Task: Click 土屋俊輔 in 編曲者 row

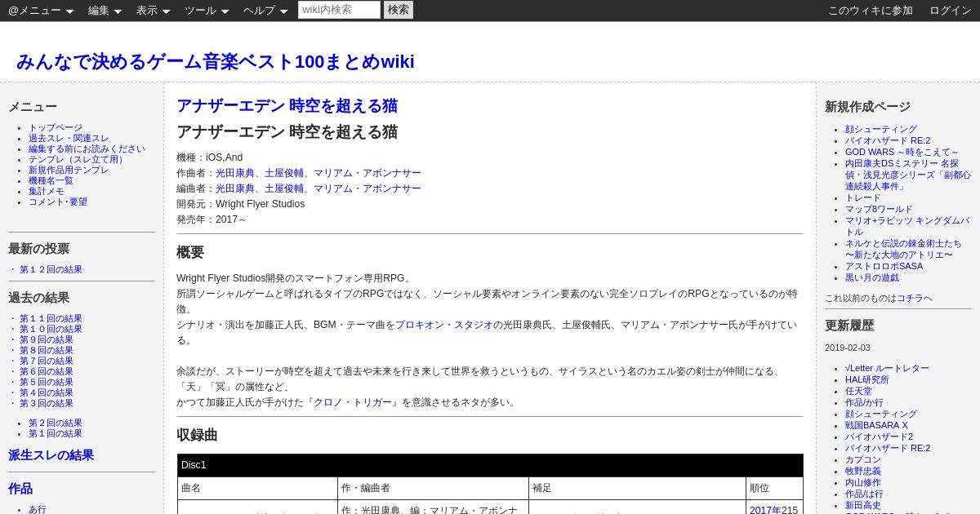Action: [284, 188]
